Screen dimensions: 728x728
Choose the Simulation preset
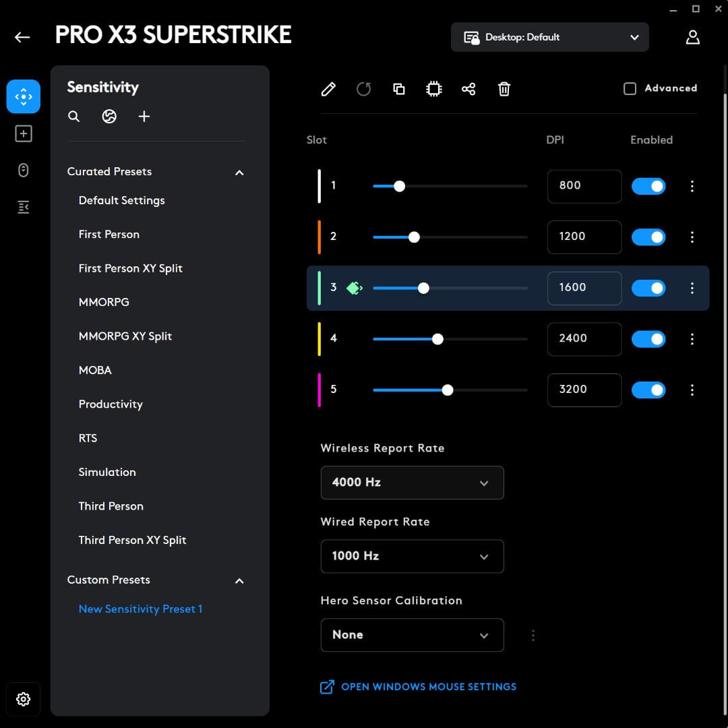[x=107, y=472]
